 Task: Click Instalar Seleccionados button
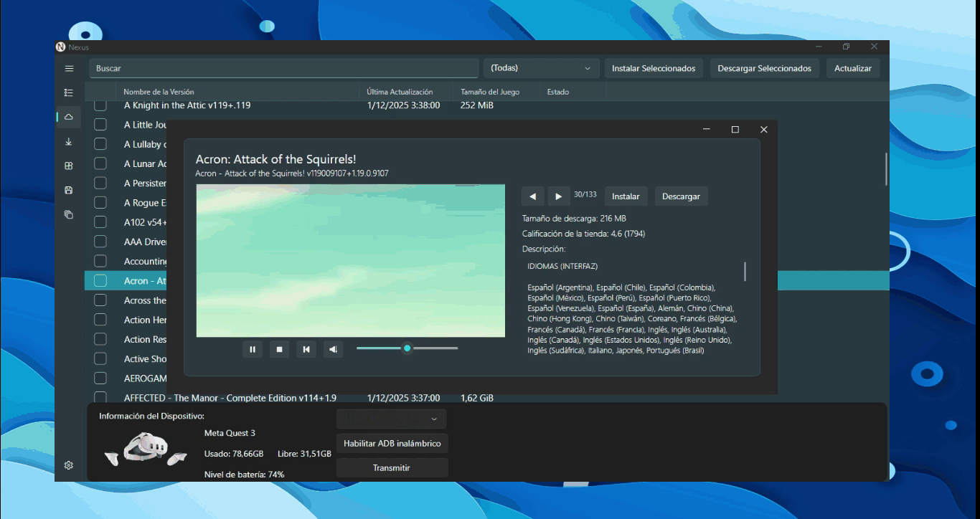[x=654, y=69]
